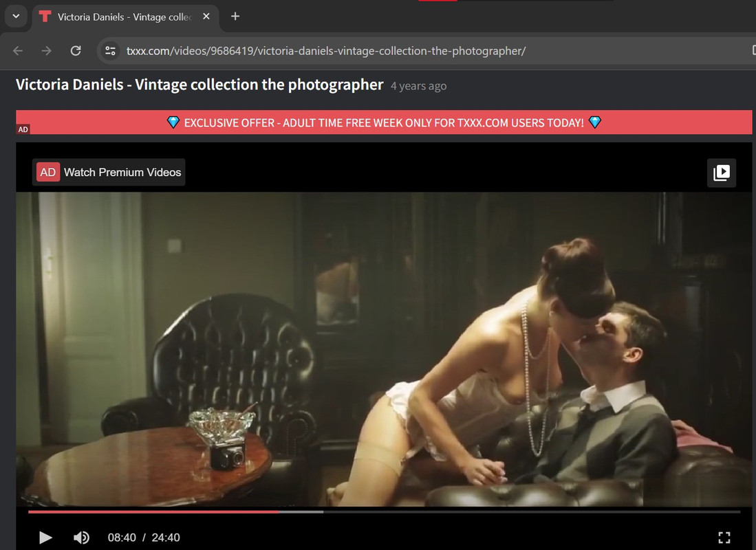Enter fullscreen mode
The image size is (756, 550).
[724, 537]
